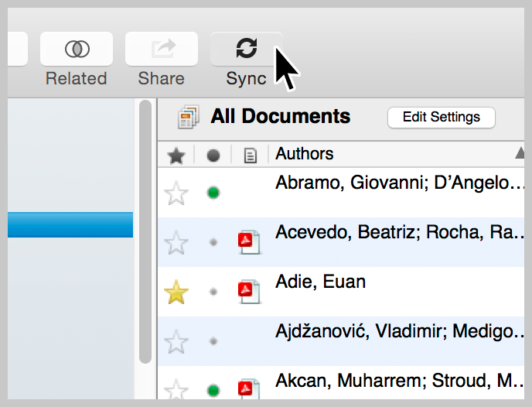The height and width of the screenshot is (407, 532).
Task: Select the highlighted blue sidebar item
Action: pyautogui.click(x=70, y=225)
